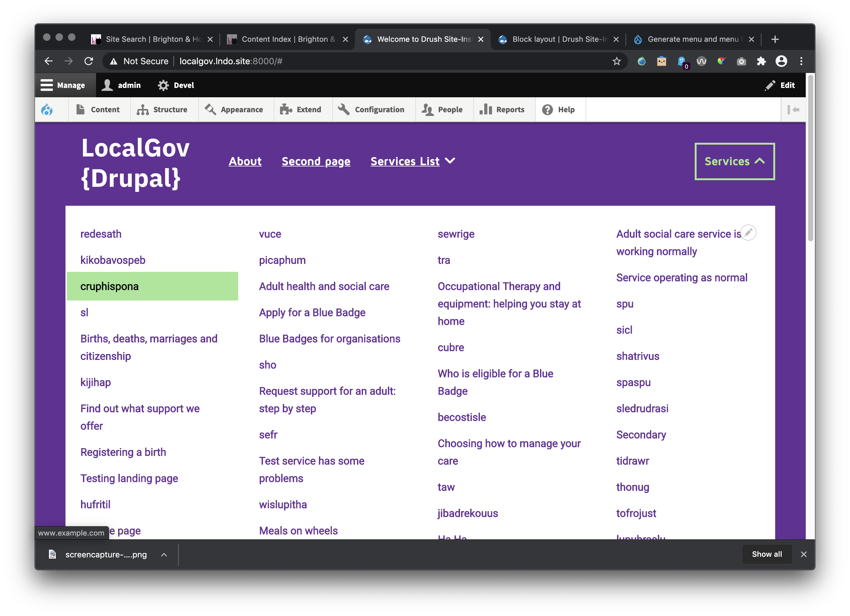Open the browser extensions puzzle icon
The height and width of the screenshot is (616, 850).
point(761,61)
